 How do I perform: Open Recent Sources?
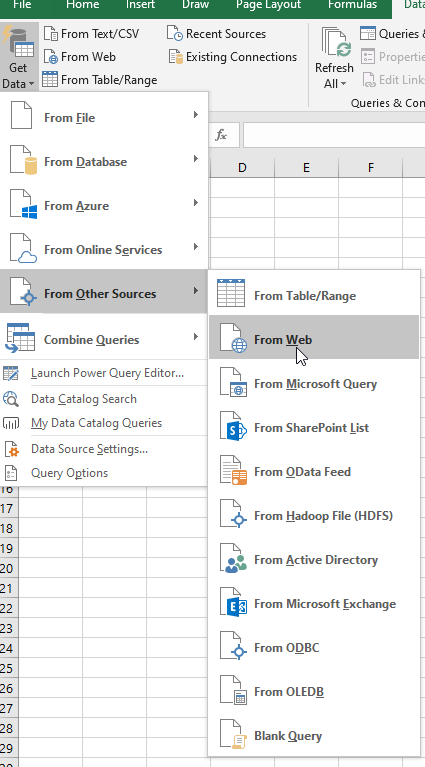pos(217,34)
